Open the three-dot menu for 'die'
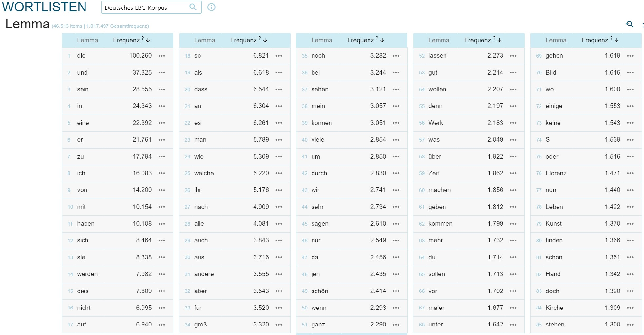644x335 pixels. [x=162, y=56]
